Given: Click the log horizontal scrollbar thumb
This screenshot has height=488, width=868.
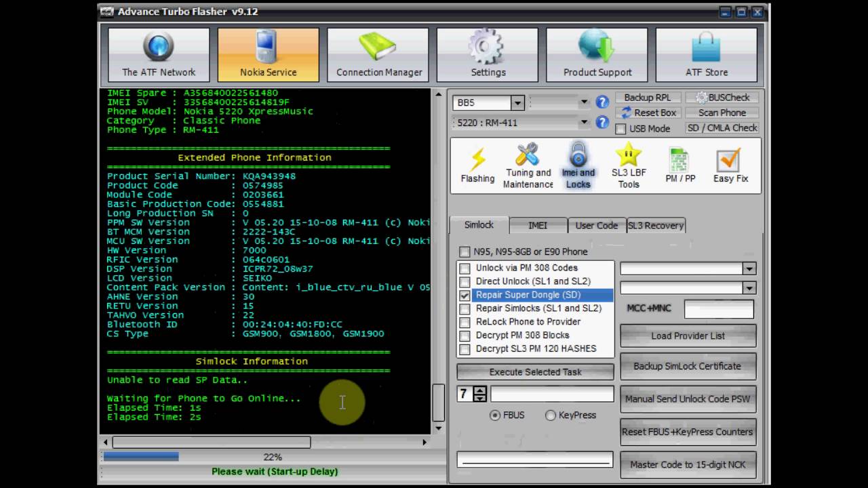Looking at the screenshot, I should [x=212, y=442].
